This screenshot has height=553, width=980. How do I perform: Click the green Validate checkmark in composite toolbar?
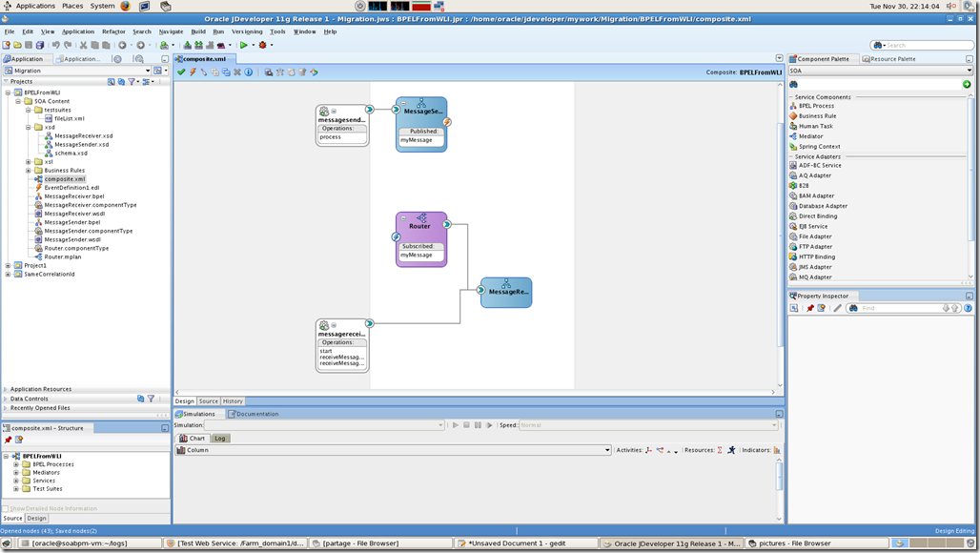tap(181, 72)
